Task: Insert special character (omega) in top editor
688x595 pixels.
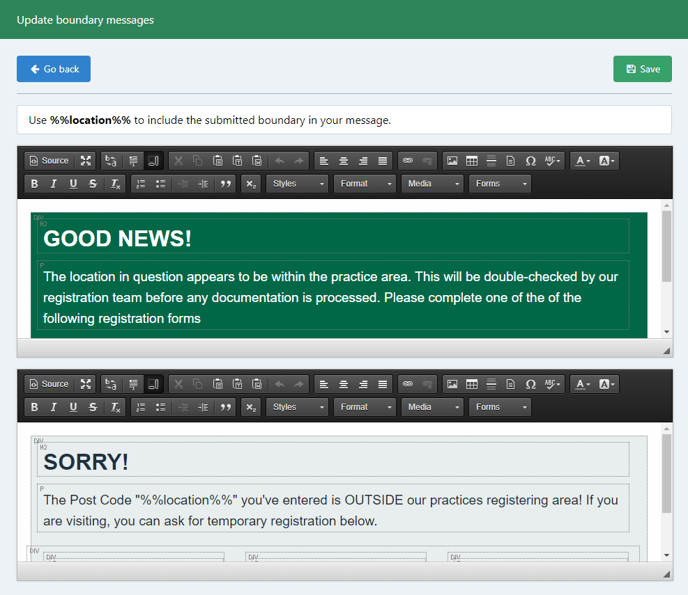Action: 530,160
